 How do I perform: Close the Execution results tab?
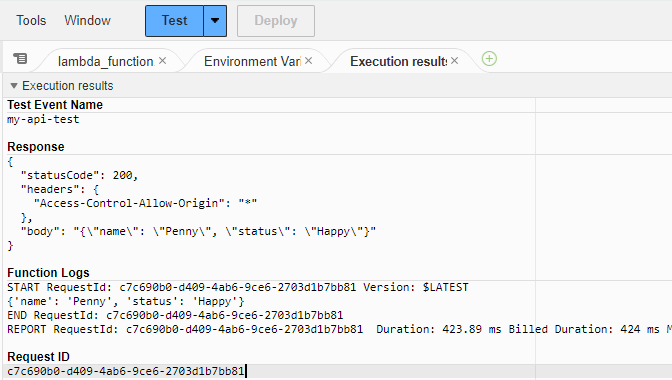point(455,61)
